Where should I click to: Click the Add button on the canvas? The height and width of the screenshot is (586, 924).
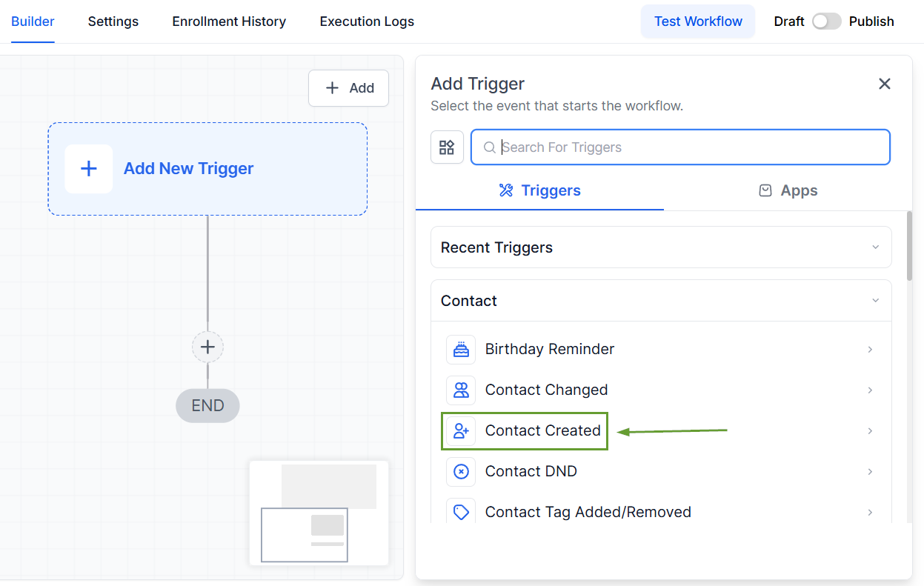(x=349, y=88)
